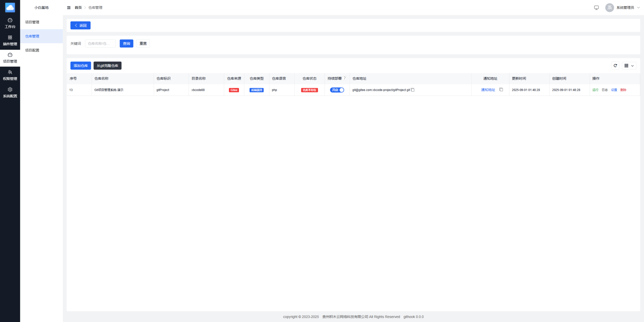The height and width of the screenshot is (322, 644).
Task: Open the column settings grid dropdown
Action: tap(629, 65)
